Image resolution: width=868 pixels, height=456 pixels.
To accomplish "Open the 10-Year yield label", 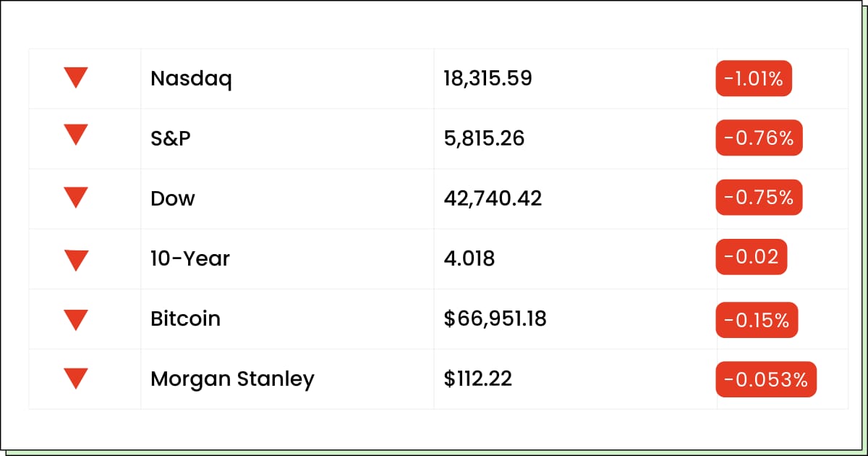I will tap(190, 258).
